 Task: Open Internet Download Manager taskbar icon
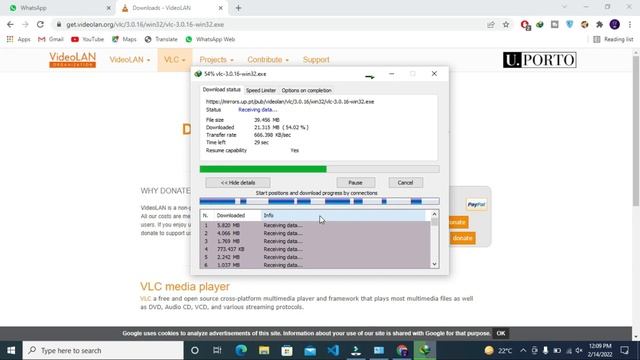coord(425,350)
